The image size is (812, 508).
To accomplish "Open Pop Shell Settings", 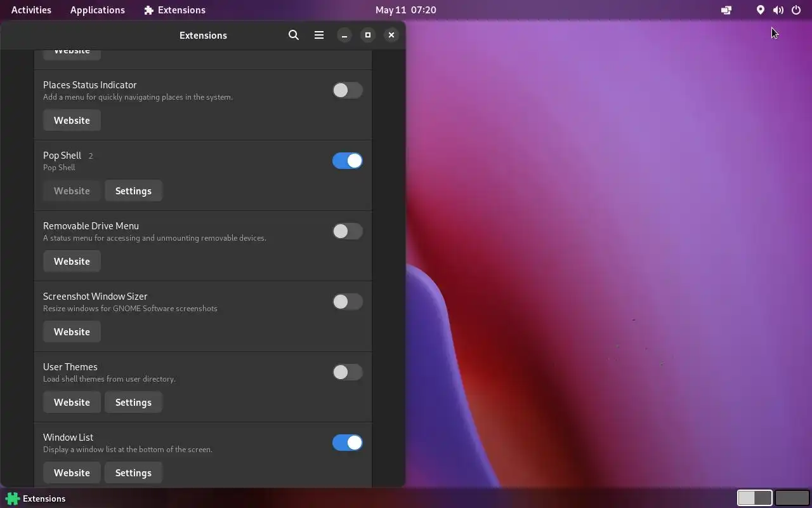I will pos(133,191).
